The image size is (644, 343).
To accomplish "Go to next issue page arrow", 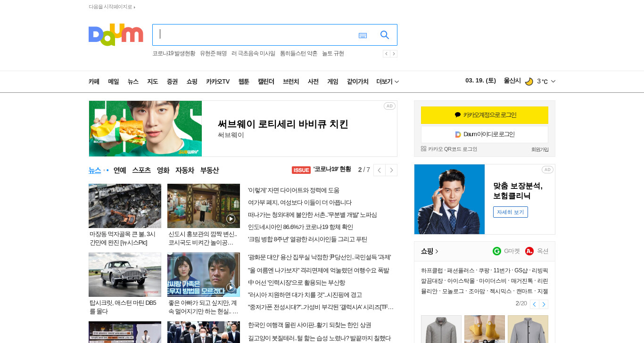I will coord(391,170).
